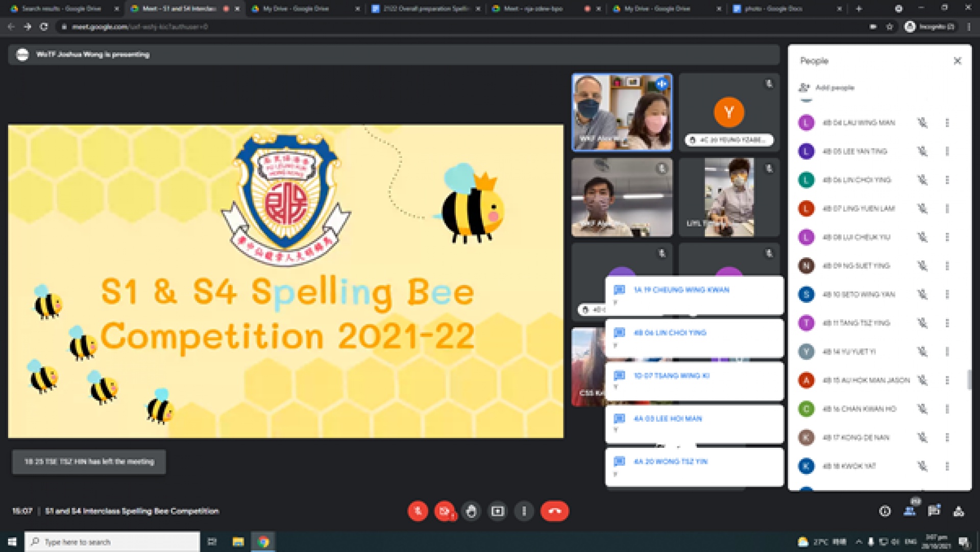Open the more options three-dot menu
The image size is (980, 552).
point(524,511)
